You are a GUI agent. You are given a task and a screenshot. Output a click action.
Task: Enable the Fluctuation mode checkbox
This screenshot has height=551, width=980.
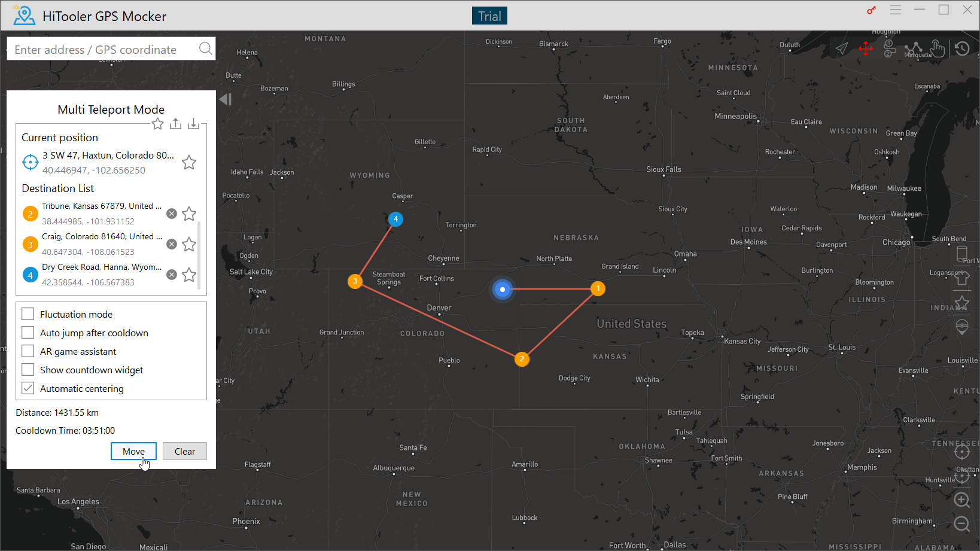[x=28, y=314]
